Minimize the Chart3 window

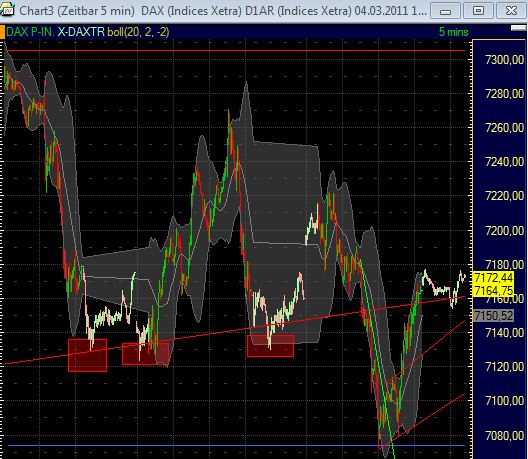[446, 11]
